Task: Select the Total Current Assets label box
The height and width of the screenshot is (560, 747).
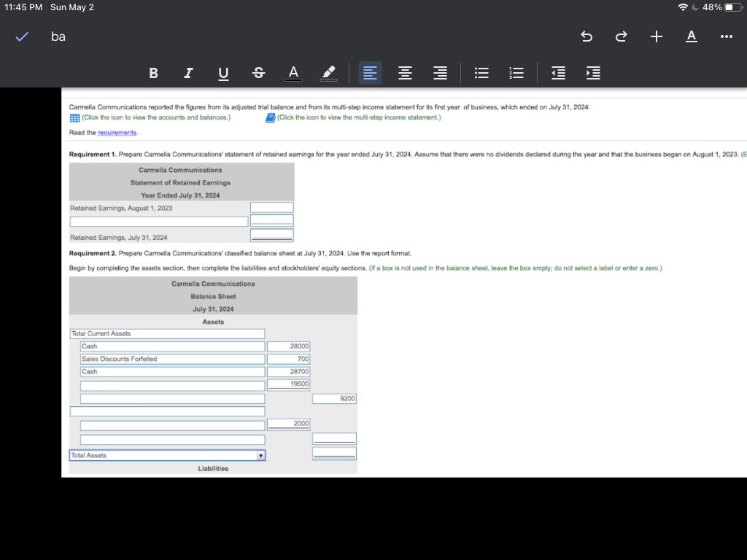Action: (x=167, y=334)
